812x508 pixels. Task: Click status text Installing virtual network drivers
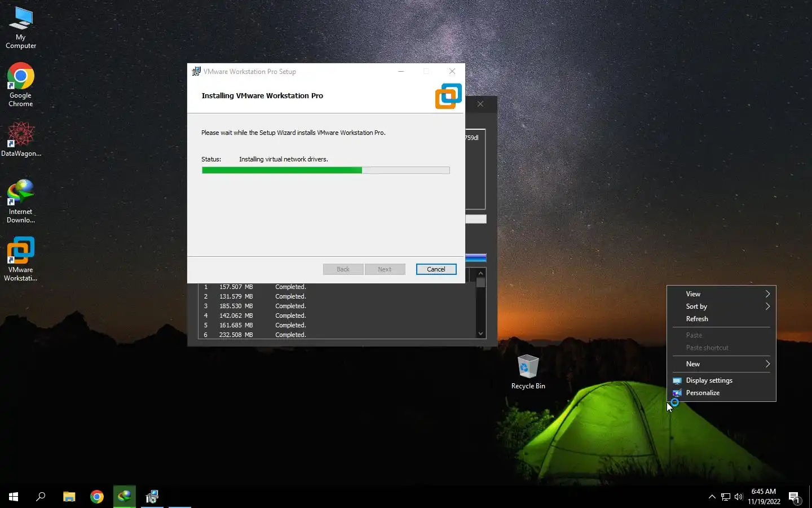pos(283,159)
